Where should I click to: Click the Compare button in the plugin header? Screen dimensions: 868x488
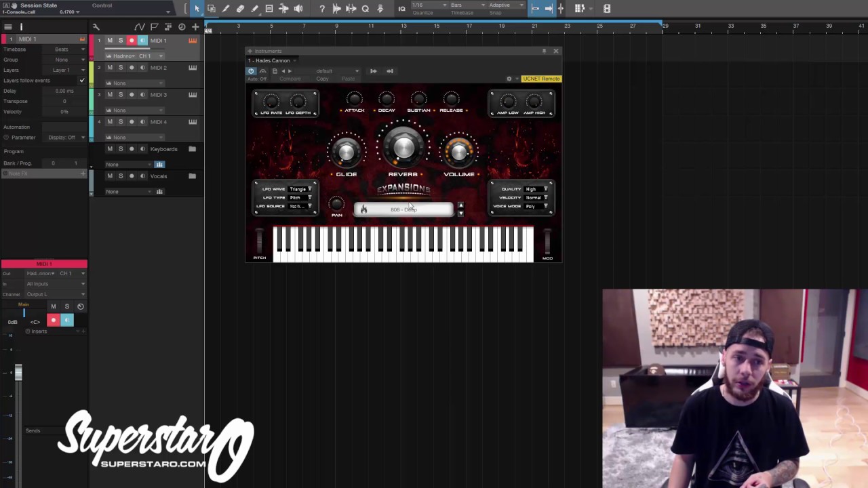pyautogui.click(x=290, y=79)
